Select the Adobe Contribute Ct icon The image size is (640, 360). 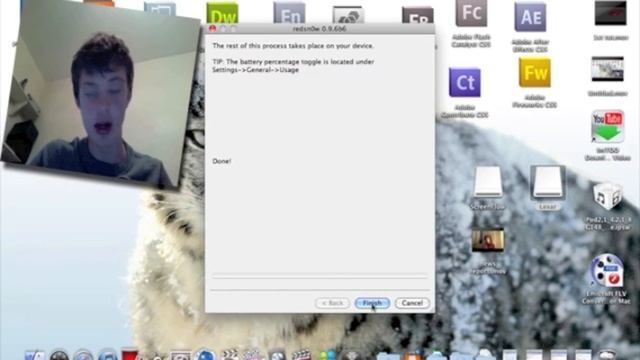[x=464, y=82]
